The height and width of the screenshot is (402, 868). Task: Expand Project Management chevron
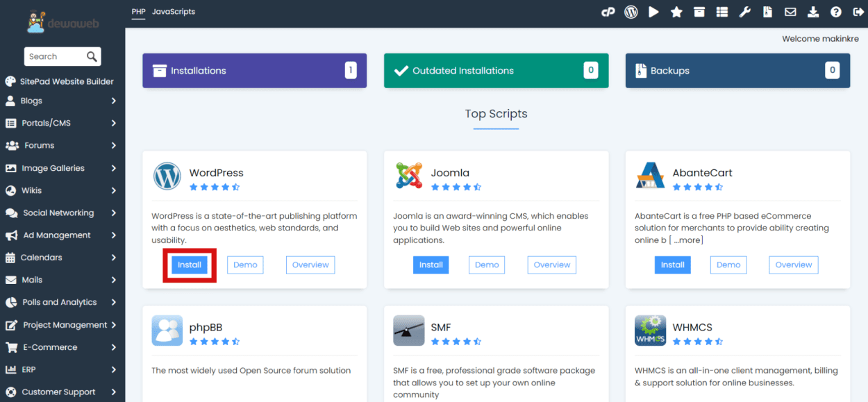[x=114, y=325]
